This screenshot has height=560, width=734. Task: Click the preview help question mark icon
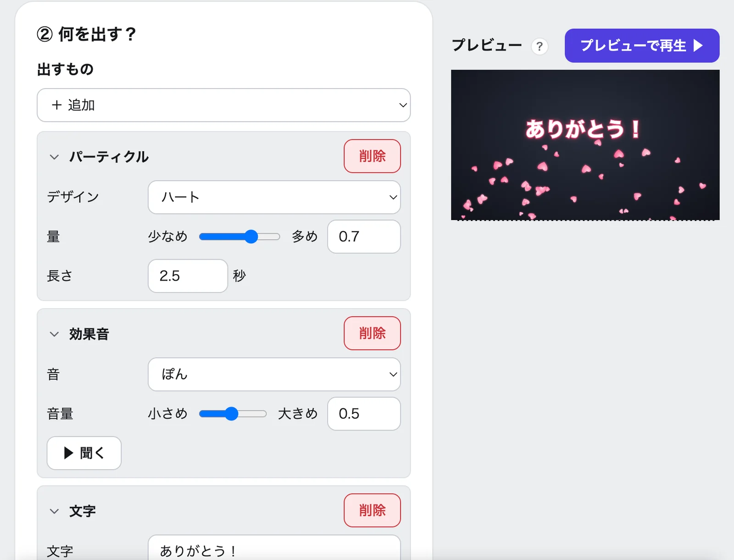coord(539,46)
